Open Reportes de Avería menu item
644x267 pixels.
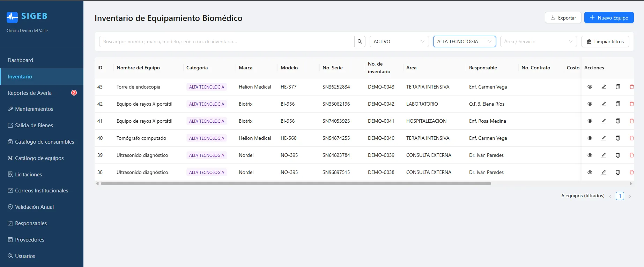click(x=42, y=93)
